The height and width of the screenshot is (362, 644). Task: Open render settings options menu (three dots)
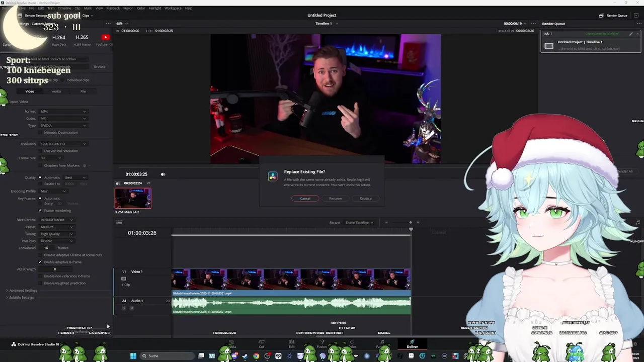[108, 24]
